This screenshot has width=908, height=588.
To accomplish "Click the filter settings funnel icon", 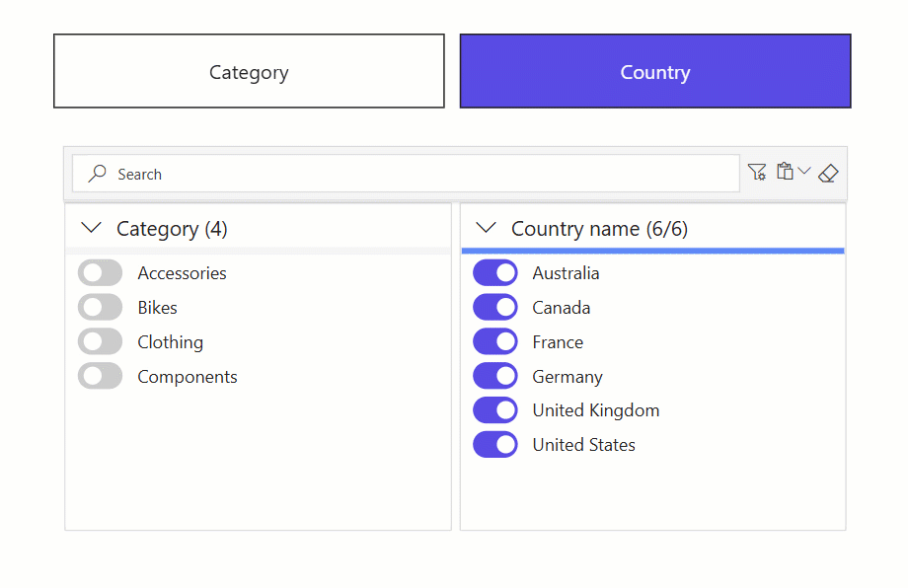I will [x=757, y=173].
